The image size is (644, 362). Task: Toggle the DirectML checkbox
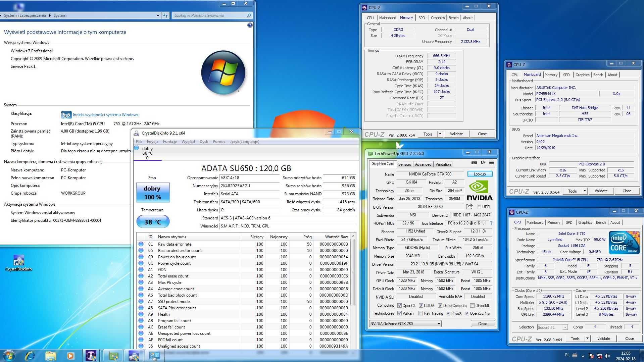472,306
